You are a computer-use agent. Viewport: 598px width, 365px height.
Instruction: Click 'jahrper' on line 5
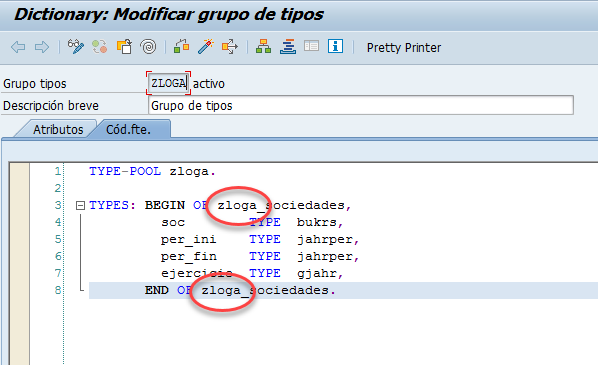pyautogui.click(x=325, y=239)
